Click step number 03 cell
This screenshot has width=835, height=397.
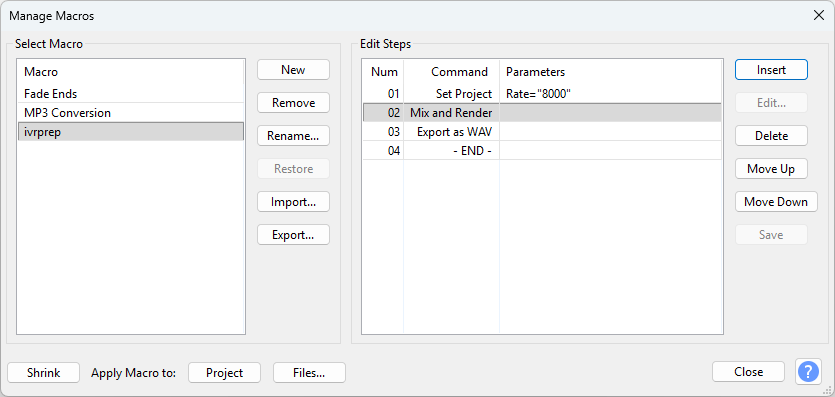coord(383,132)
